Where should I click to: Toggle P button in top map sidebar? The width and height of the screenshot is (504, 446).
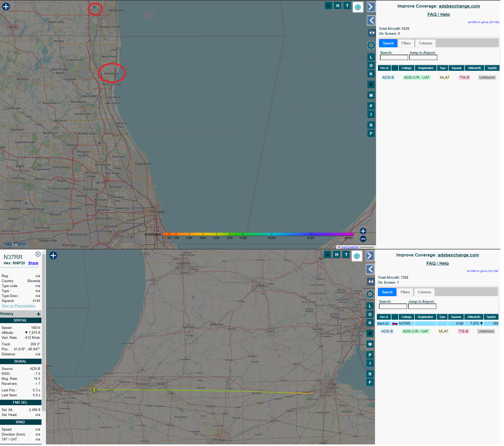pyautogui.click(x=371, y=106)
